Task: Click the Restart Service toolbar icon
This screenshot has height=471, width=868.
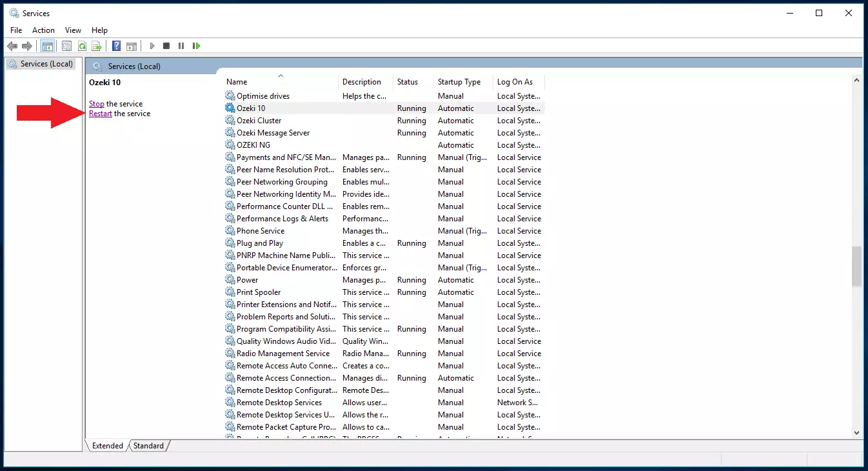Action: [x=197, y=46]
